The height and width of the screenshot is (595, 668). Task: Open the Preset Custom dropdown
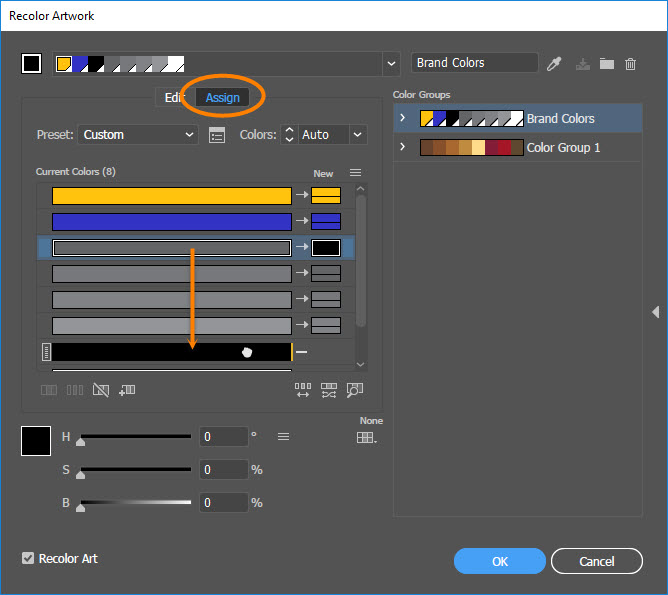[138, 135]
